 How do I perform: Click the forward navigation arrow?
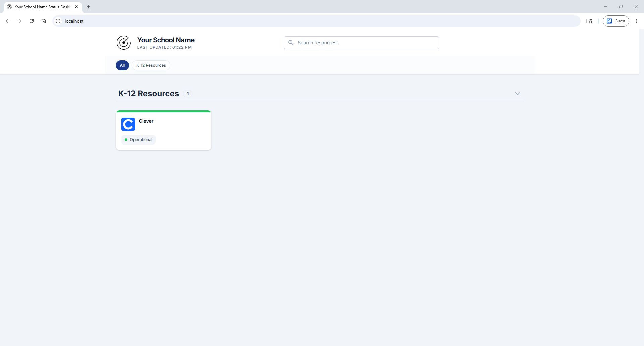(x=19, y=21)
